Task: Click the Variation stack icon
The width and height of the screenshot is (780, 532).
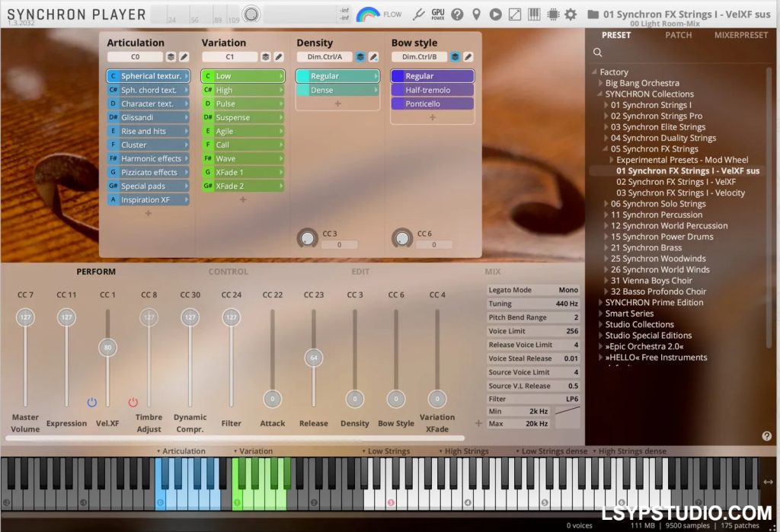Action: pos(266,56)
